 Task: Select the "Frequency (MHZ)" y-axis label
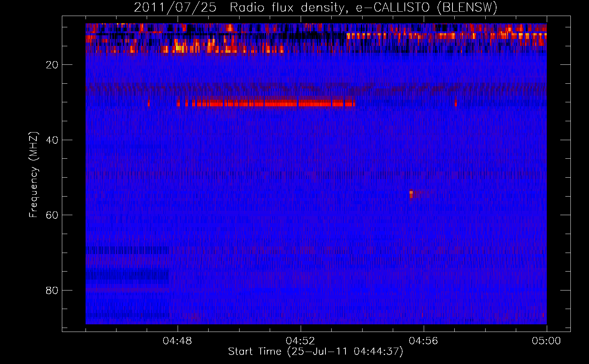pos(33,175)
